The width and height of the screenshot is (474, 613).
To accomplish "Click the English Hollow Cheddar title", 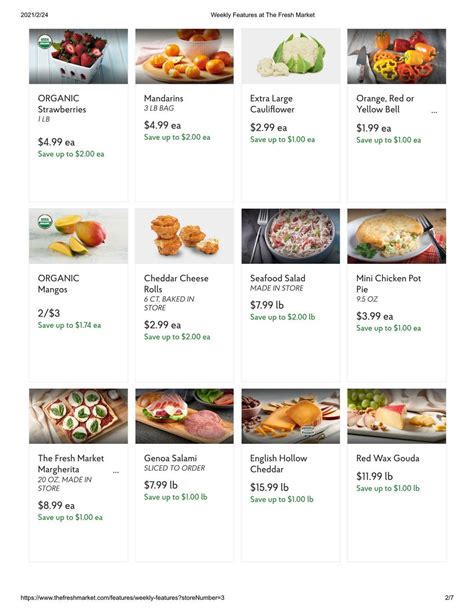I will 278,464.
